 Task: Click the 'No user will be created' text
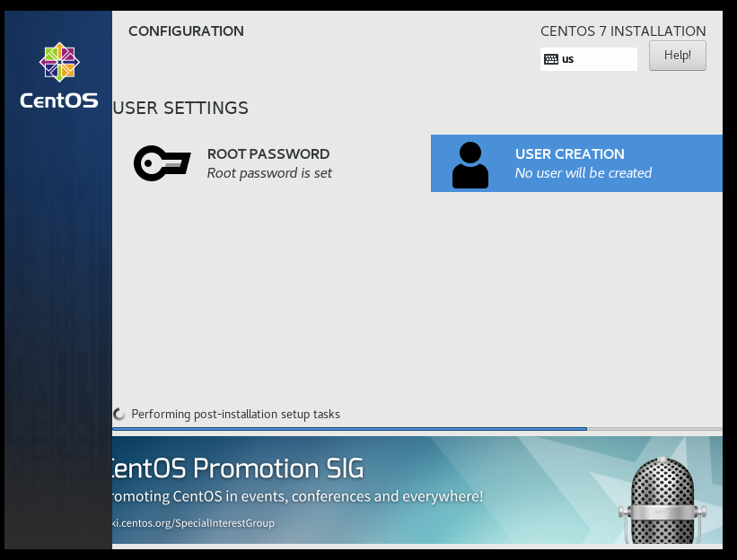[x=583, y=173]
